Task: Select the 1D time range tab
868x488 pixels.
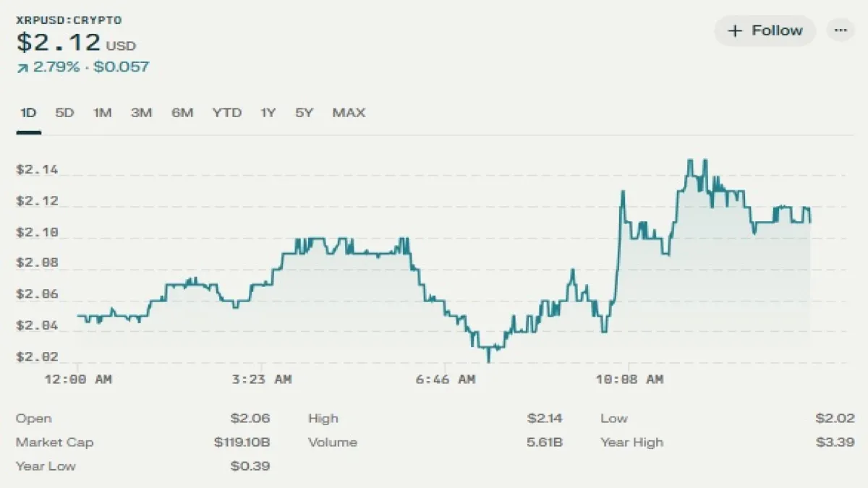Action: click(28, 113)
